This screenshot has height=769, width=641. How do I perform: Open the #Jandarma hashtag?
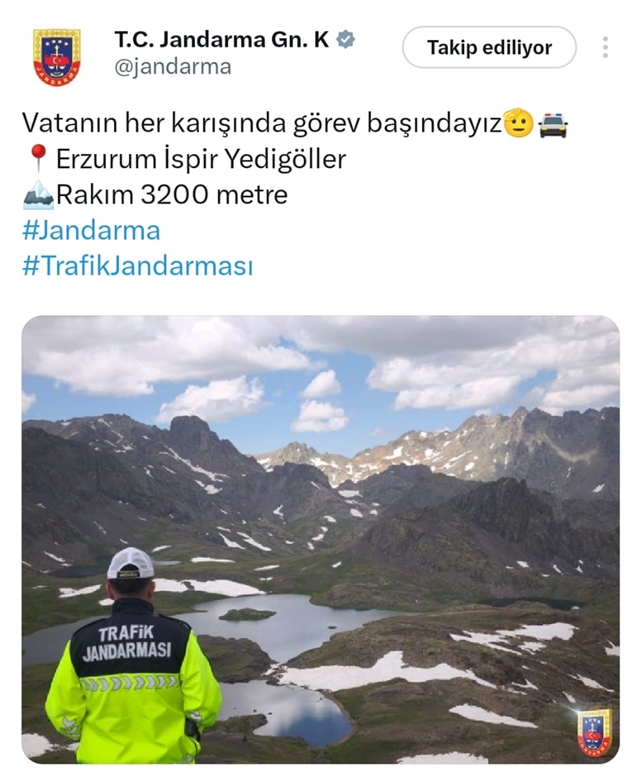coord(91,231)
